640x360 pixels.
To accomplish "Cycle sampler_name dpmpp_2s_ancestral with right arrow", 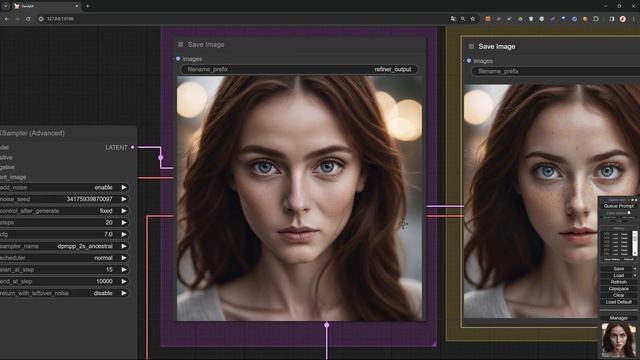I will click(124, 246).
